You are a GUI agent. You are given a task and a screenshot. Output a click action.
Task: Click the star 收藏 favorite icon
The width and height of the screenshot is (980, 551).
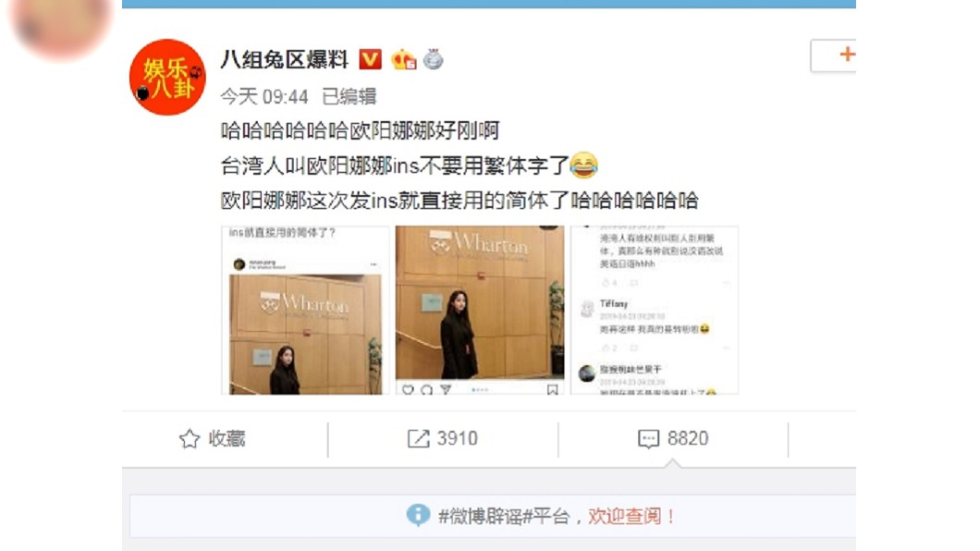[x=190, y=438]
